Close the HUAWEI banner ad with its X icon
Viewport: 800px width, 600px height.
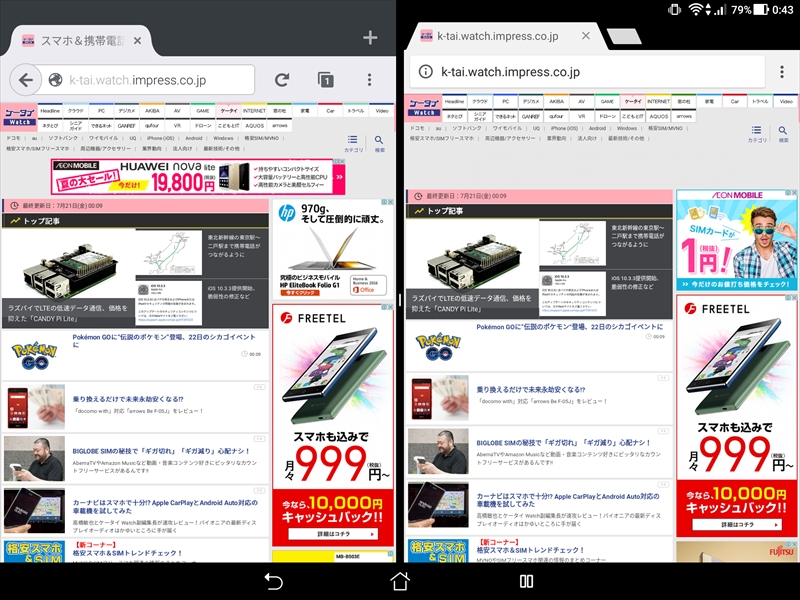[x=340, y=161]
